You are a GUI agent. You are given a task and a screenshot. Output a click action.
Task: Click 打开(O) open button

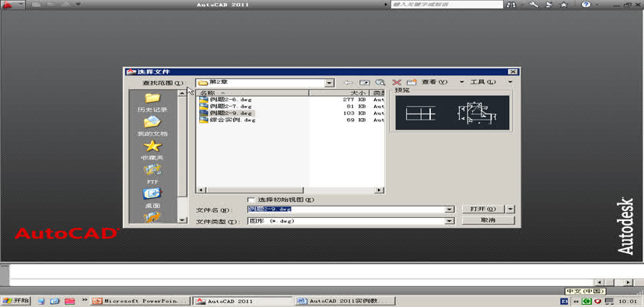point(485,210)
